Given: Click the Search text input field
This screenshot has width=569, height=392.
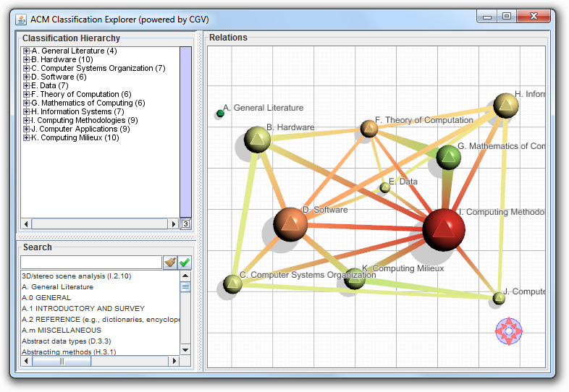Looking at the screenshot, I should [x=90, y=262].
